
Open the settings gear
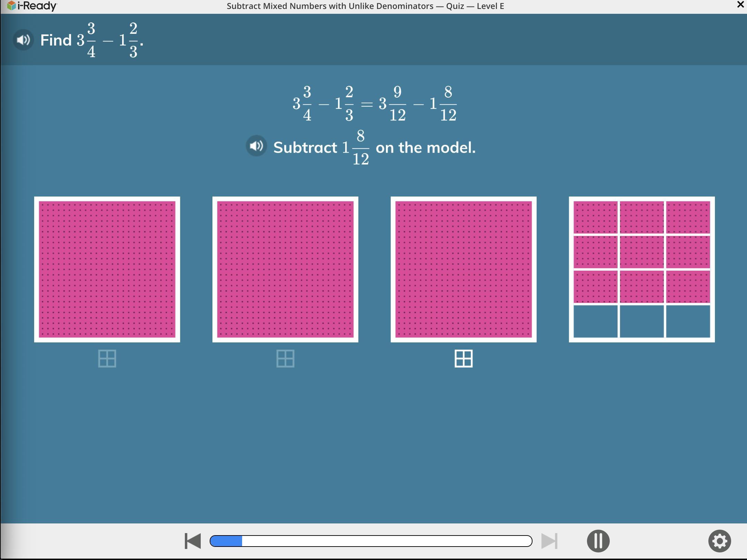719,541
